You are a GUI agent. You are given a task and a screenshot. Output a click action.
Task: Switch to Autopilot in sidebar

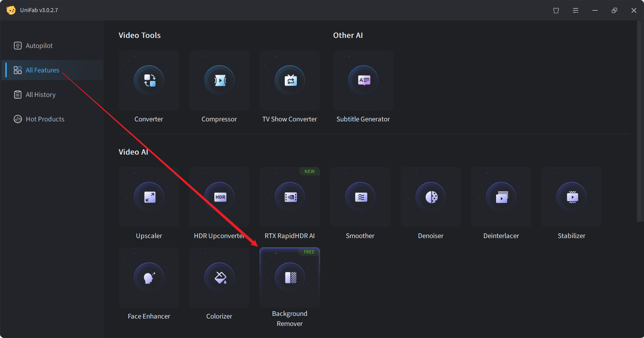click(53, 46)
